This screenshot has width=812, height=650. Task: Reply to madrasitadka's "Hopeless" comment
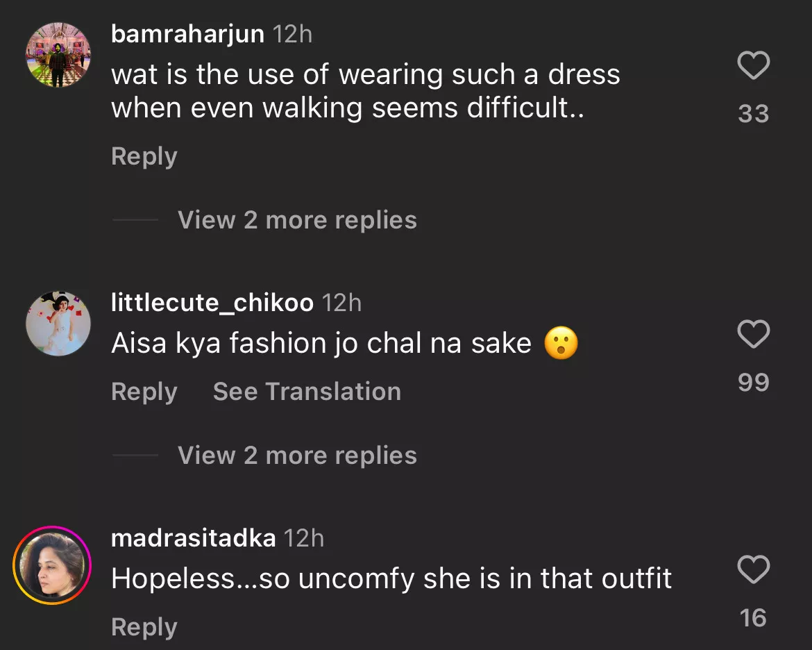click(x=144, y=627)
